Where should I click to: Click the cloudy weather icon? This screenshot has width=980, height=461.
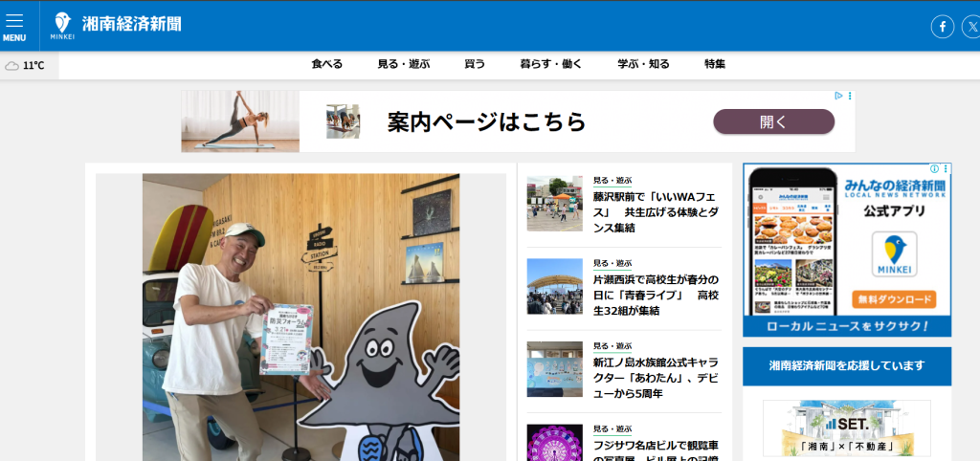[x=11, y=66]
